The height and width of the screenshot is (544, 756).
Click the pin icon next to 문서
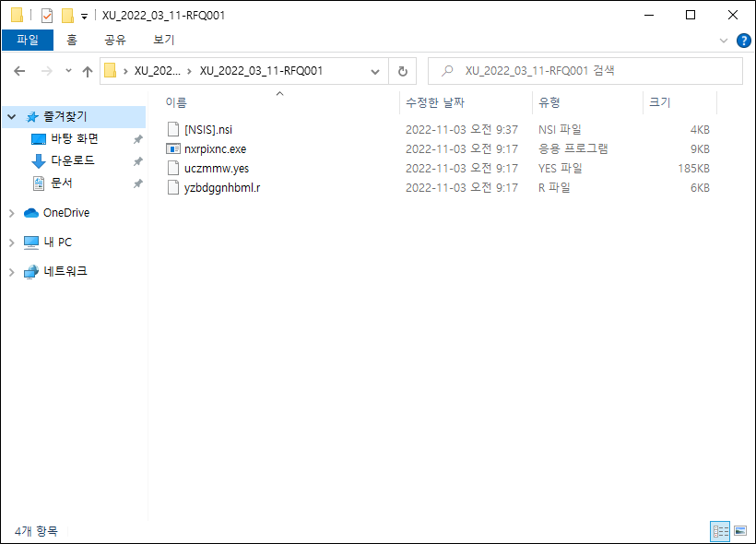click(138, 183)
